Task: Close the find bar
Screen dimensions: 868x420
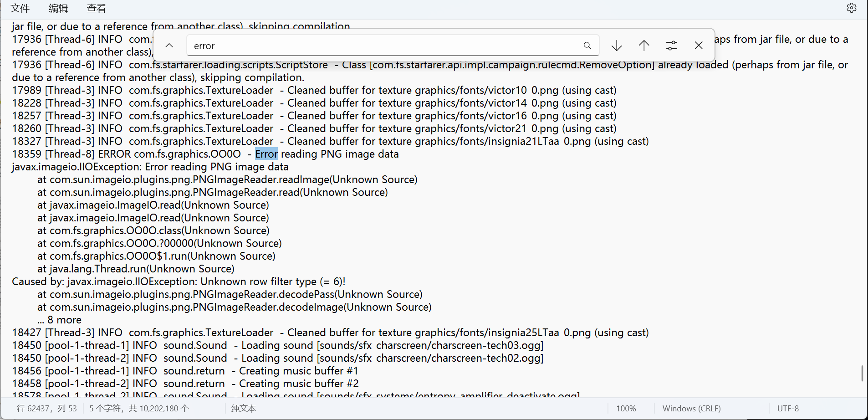Action: (699, 46)
